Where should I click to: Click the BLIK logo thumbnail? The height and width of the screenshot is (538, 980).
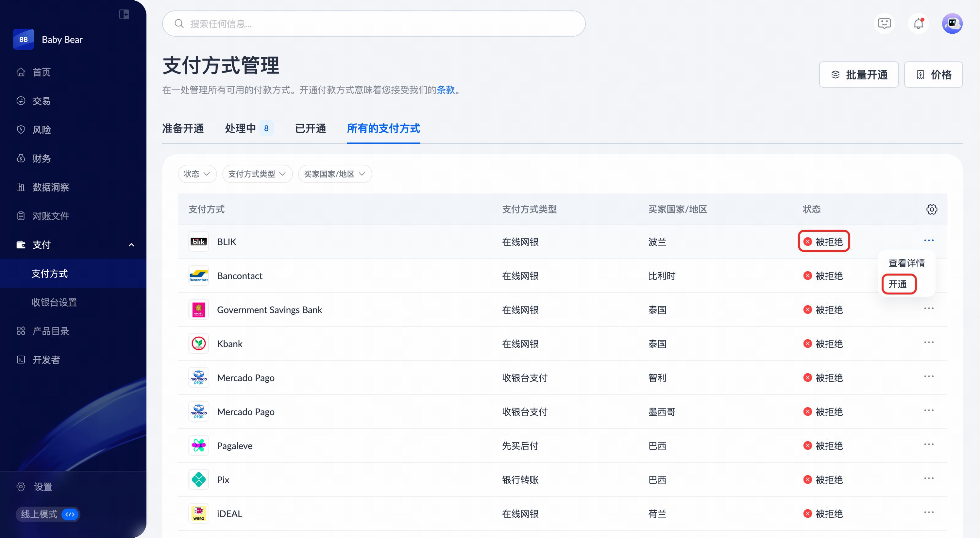point(199,242)
